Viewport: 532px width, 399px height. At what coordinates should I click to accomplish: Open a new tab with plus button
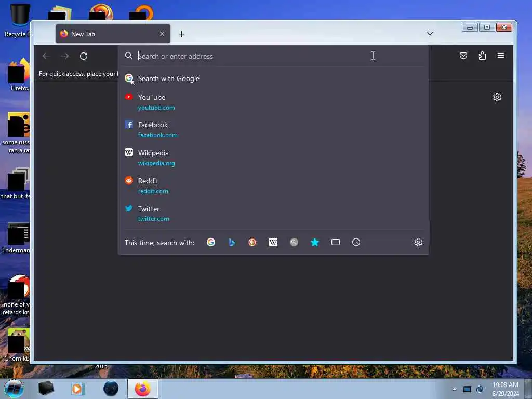(181, 34)
